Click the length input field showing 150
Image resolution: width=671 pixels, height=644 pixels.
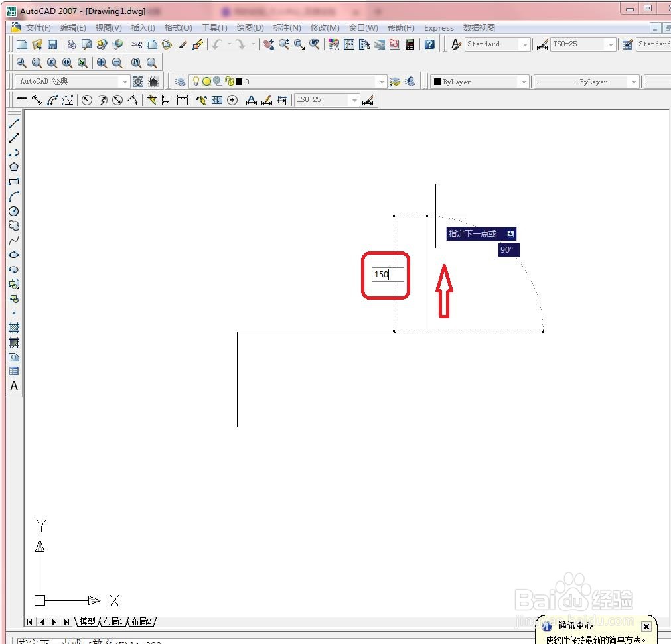[388, 274]
